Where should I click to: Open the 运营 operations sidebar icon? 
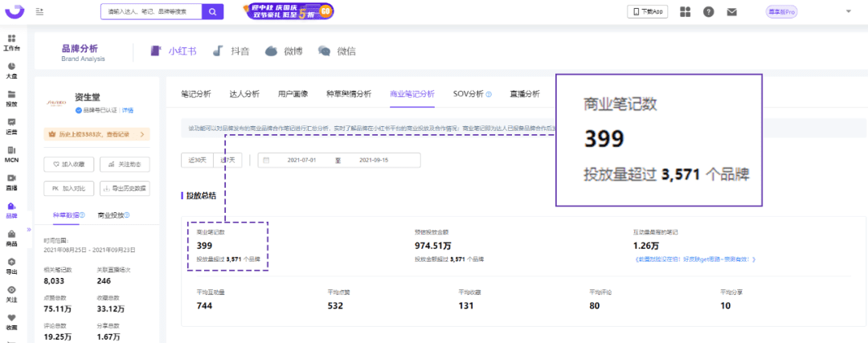(x=11, y=126)
